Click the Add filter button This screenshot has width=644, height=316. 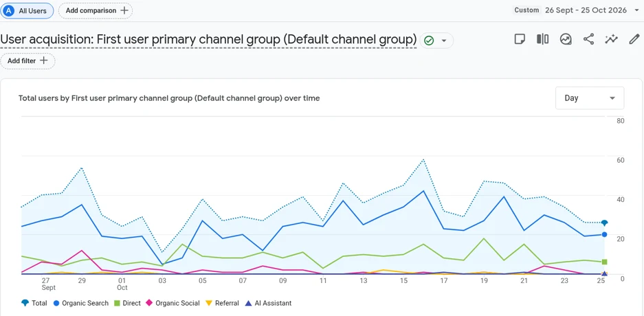pos(27,60)
